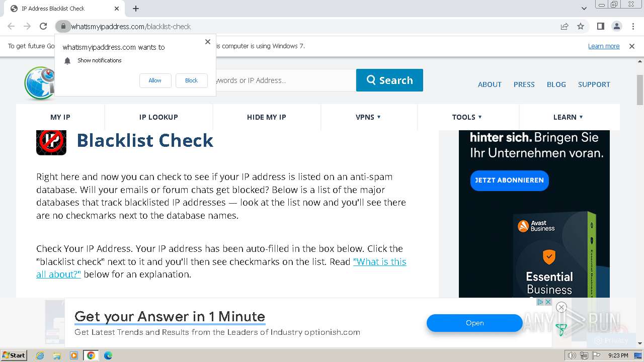
Task: Allow notifications from whatismyipaddress.com
Action: pos(155,80)
